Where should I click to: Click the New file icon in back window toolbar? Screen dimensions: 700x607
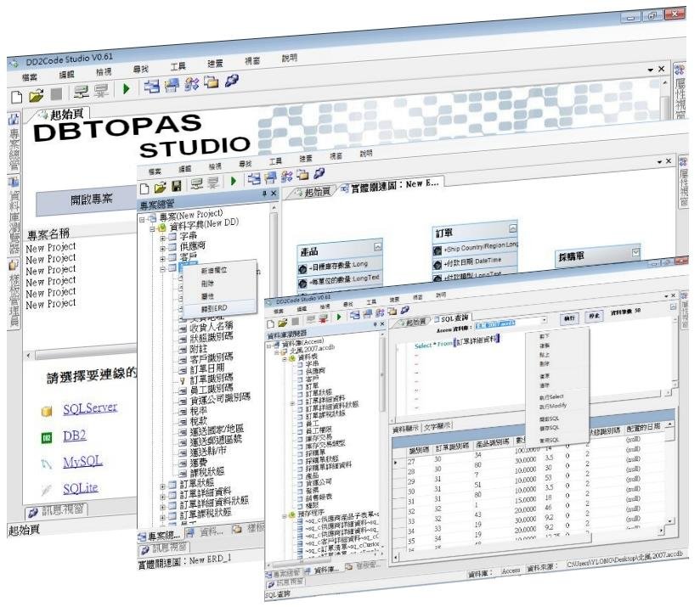pyautogui.click(x=15, y=97)
